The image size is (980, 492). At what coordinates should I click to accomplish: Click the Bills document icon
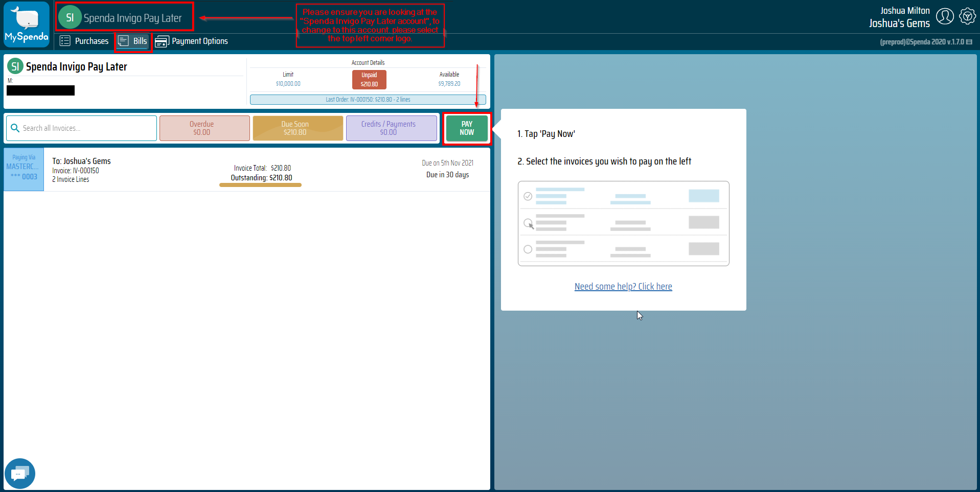pos(123,41)
